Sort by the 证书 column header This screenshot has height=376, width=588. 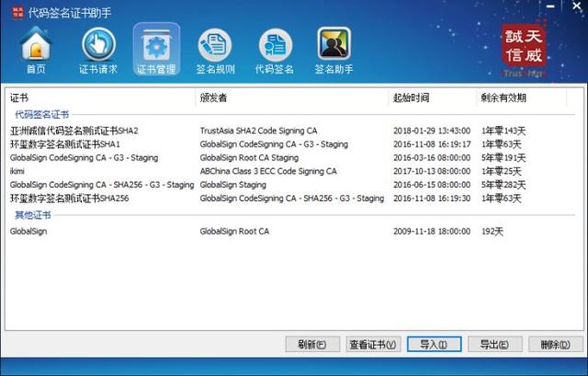tap(101, 98)
